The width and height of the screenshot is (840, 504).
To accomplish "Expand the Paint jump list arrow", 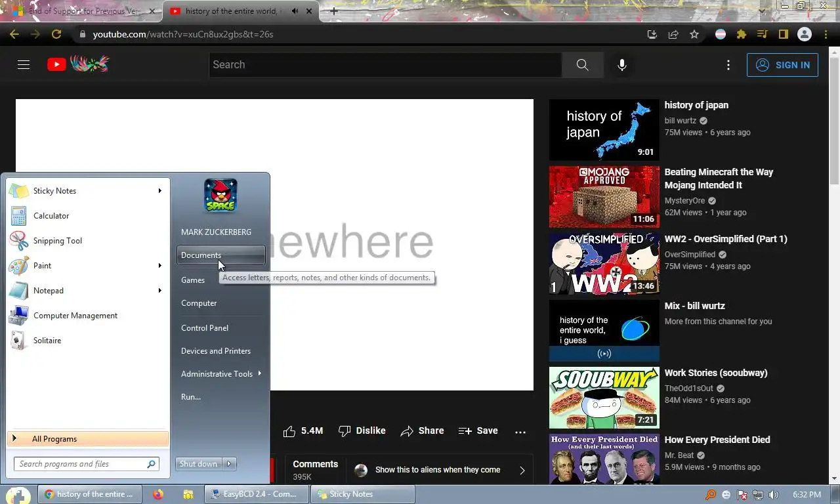I will tap(159, 266).
